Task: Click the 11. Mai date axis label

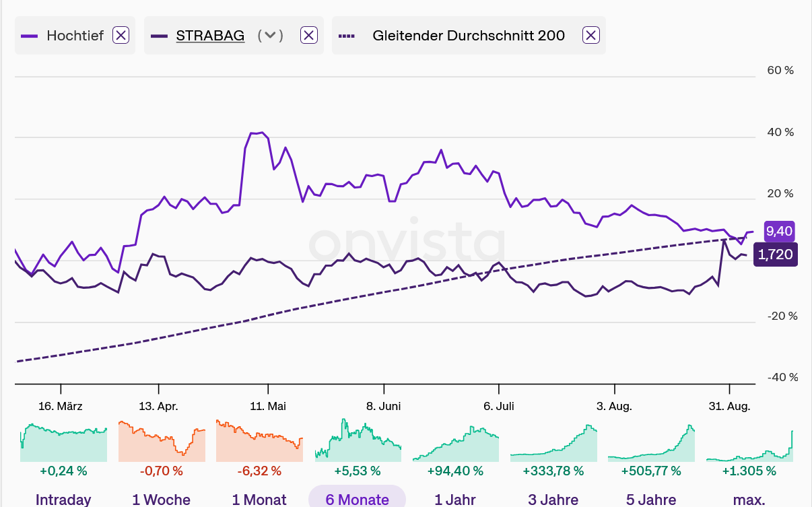Action: click(x=268, y=406)
